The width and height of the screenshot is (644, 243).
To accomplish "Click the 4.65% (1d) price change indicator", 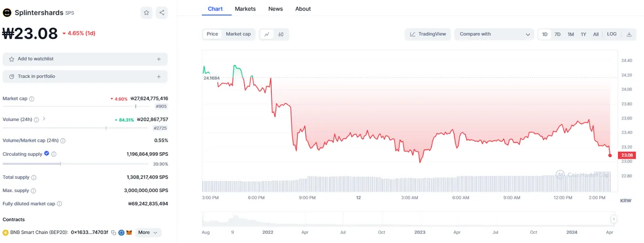I will (79, 33).
